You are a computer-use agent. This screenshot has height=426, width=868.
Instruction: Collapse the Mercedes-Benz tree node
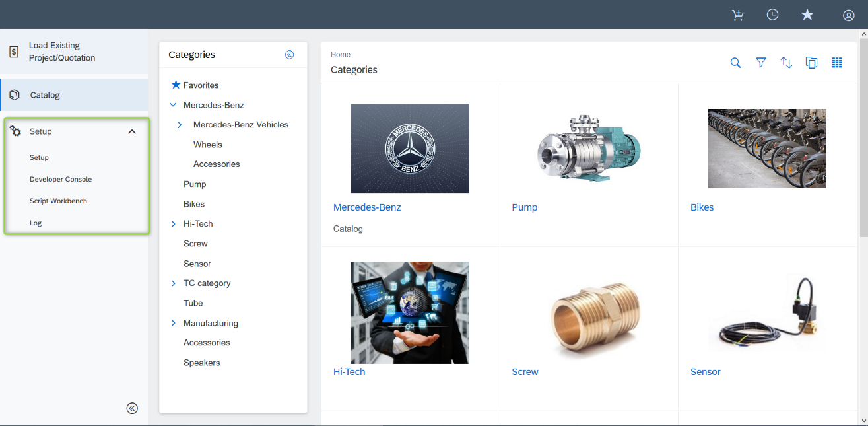(x=174, y=105)
